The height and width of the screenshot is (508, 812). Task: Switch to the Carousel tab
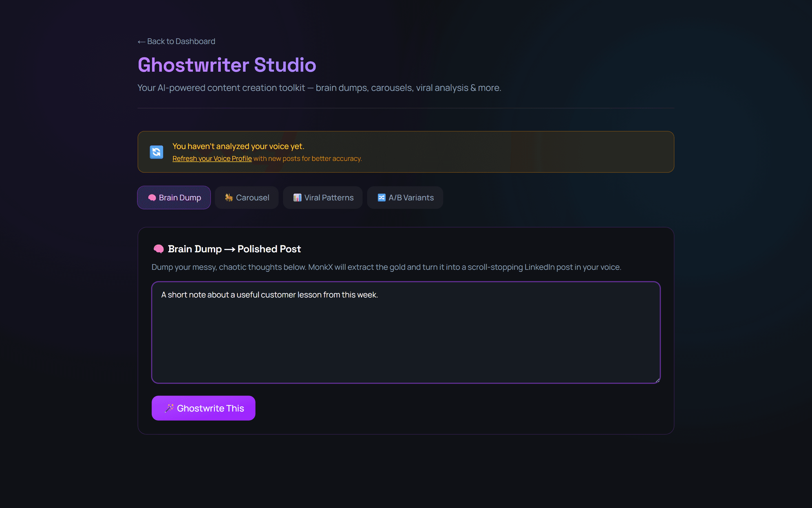(247, 198)
